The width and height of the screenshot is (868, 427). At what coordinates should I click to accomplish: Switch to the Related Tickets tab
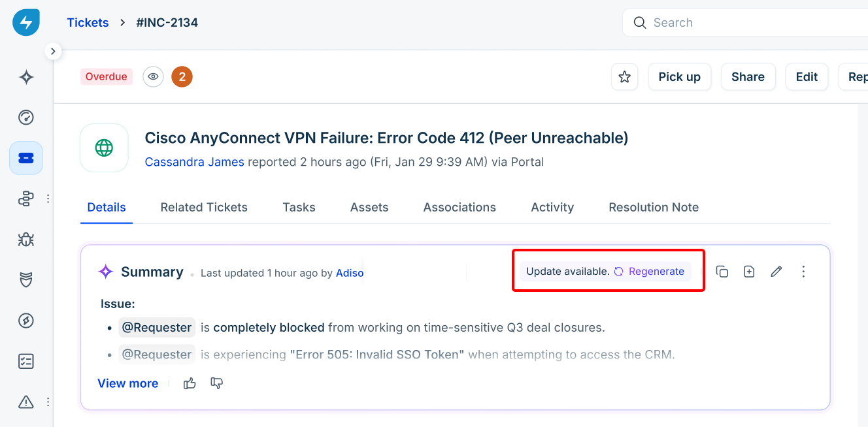(204, 207)
